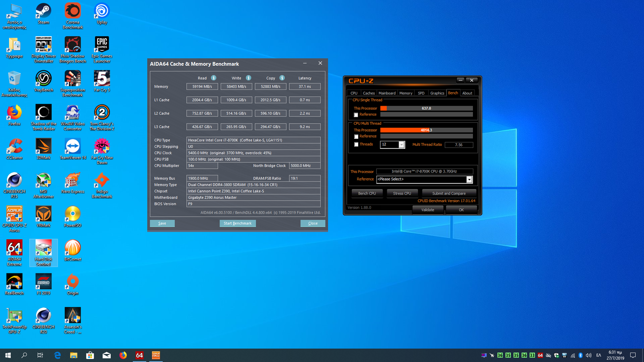Click the Memory Read 59194 MB/s field
The width and height of the screenshot is (644, 362).
click(202, 86)
